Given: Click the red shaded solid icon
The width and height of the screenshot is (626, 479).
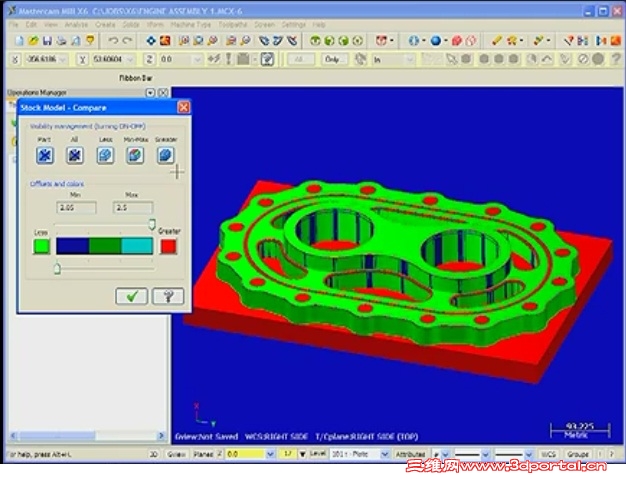Looking at the screenshot, I should tap(457, 40).
